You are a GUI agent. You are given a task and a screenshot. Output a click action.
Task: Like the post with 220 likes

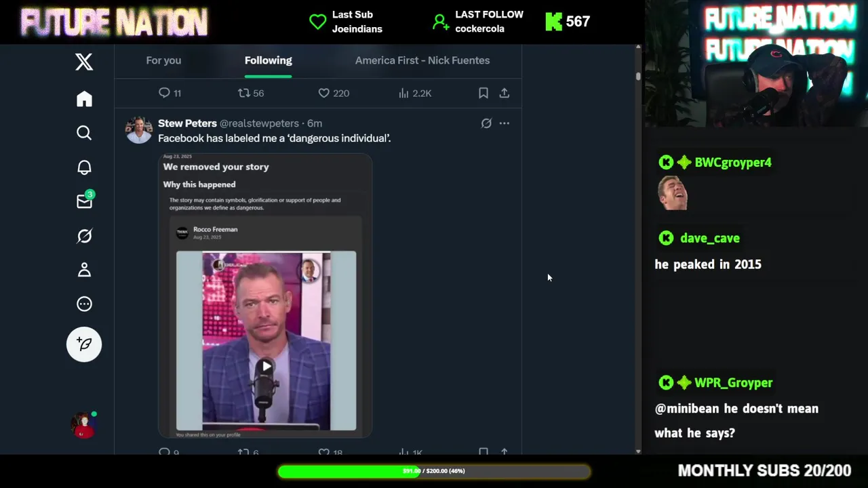tap(334, 93)
